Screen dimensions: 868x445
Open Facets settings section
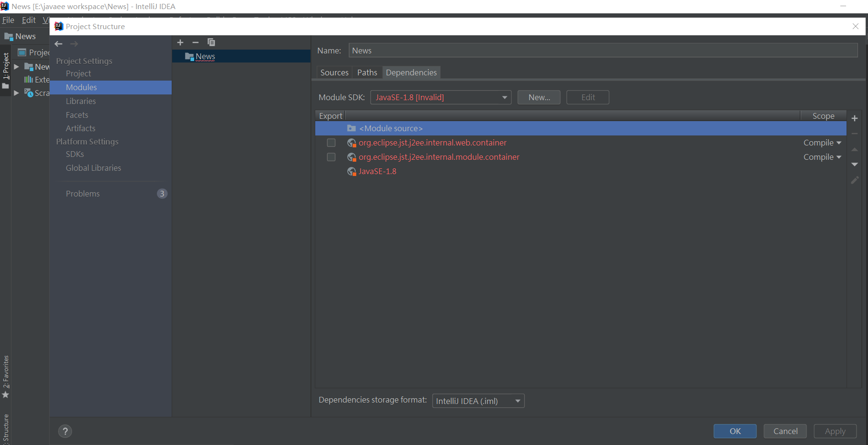pyautogui.click(x=77, y=115)
